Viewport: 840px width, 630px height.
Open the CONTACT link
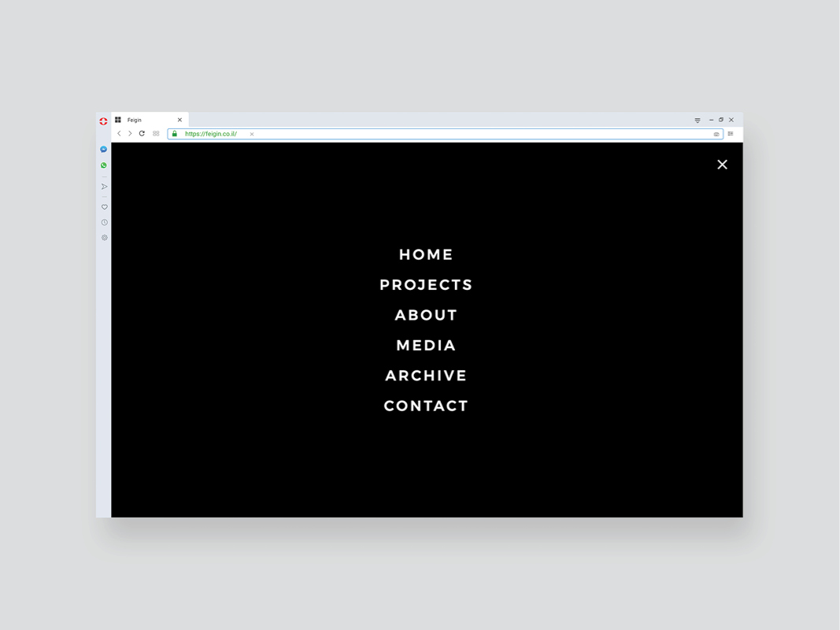(x=426, y=406)
